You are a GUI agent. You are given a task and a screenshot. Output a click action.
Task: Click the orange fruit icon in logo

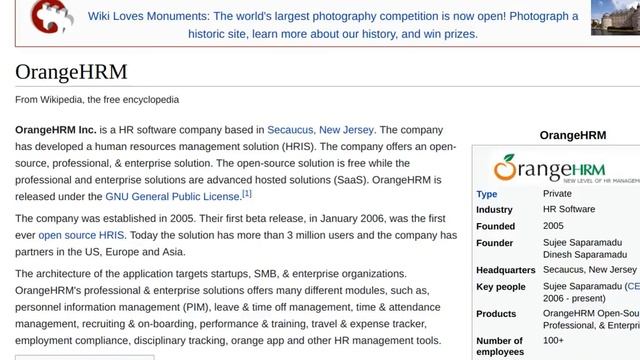(505, 167)
